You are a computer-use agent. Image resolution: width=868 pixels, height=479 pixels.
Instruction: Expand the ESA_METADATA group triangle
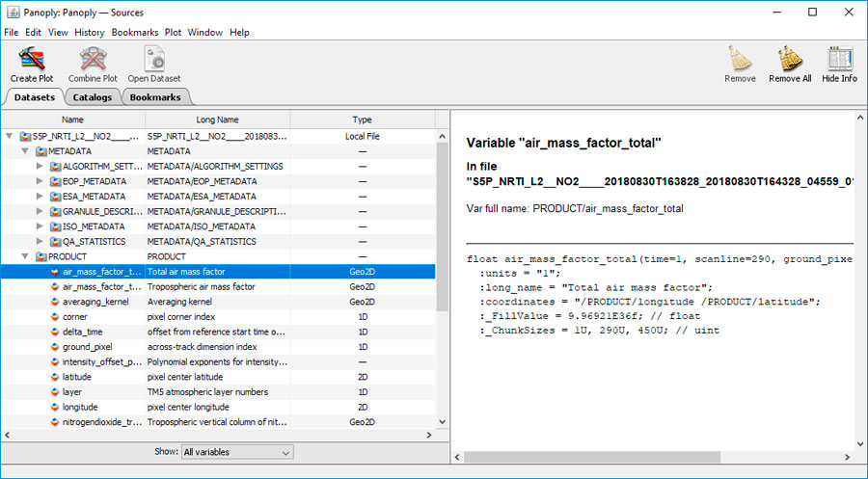[40, 197]
